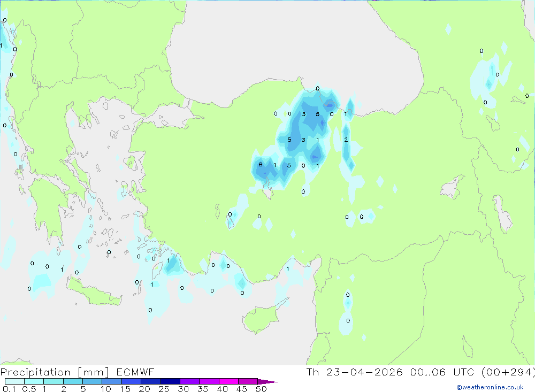This screenshot has width=535, height=392.
Task: Click the precipitation value '8' on the map
Action: 261,165
